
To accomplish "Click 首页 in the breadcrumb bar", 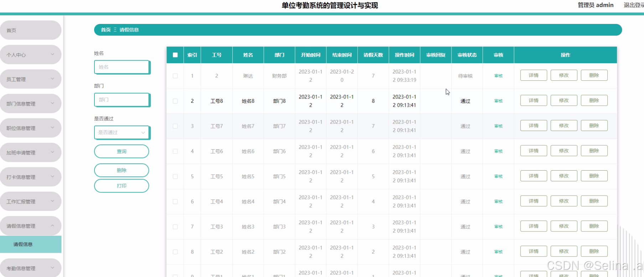I will pos(106,30).
